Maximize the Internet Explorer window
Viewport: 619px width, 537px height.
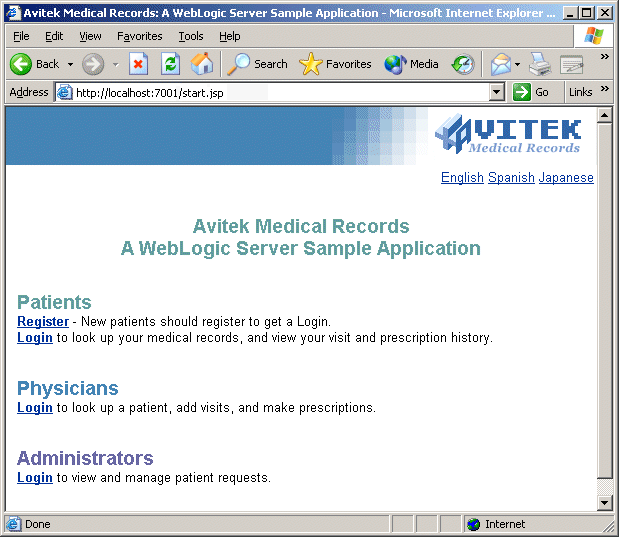pyautogui.click(x=587, y=13)
